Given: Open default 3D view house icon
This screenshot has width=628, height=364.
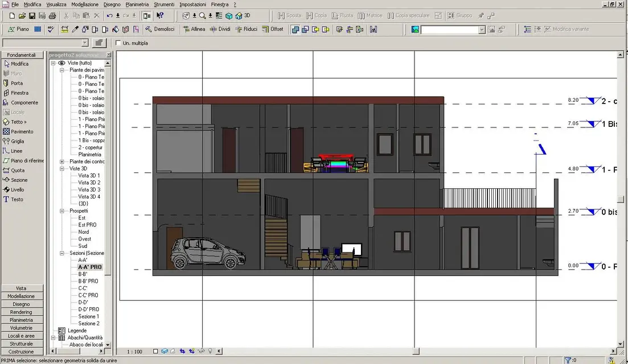Looking at the screenshot, I should pyautogui.click(x=239, y=15).
